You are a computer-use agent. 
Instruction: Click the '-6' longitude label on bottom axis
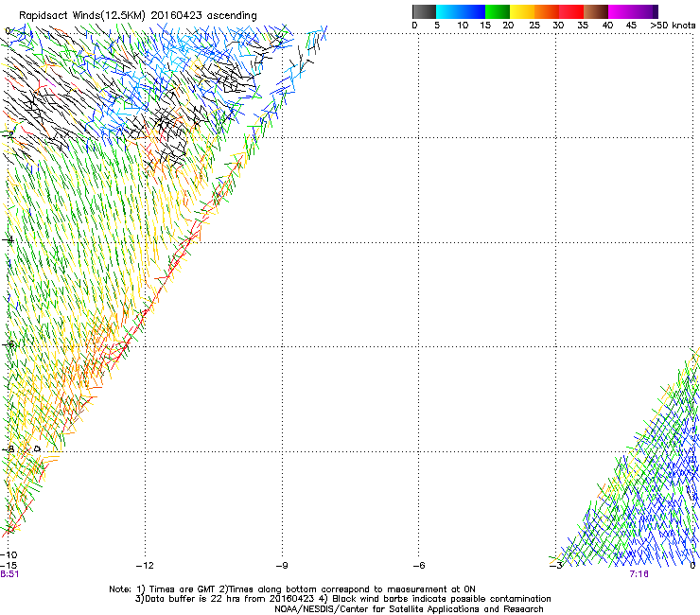(419, 566)
